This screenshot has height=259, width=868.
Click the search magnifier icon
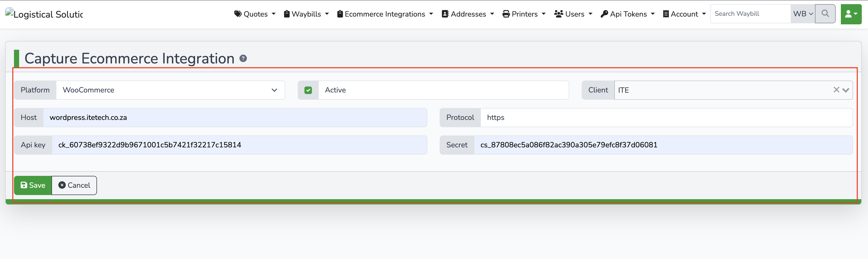tap(825, 13)
